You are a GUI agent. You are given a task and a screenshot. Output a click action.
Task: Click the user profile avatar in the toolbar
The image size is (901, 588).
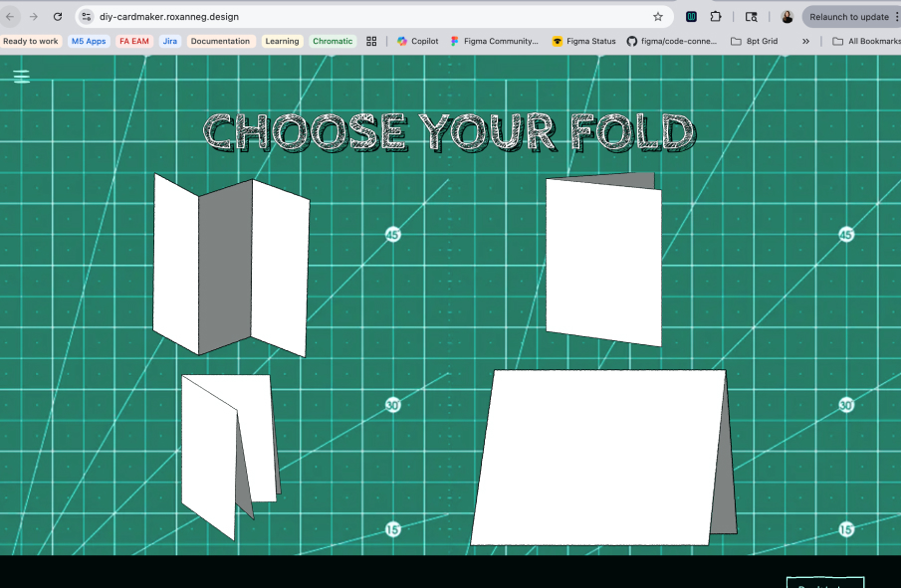click(x=787, y=16)
